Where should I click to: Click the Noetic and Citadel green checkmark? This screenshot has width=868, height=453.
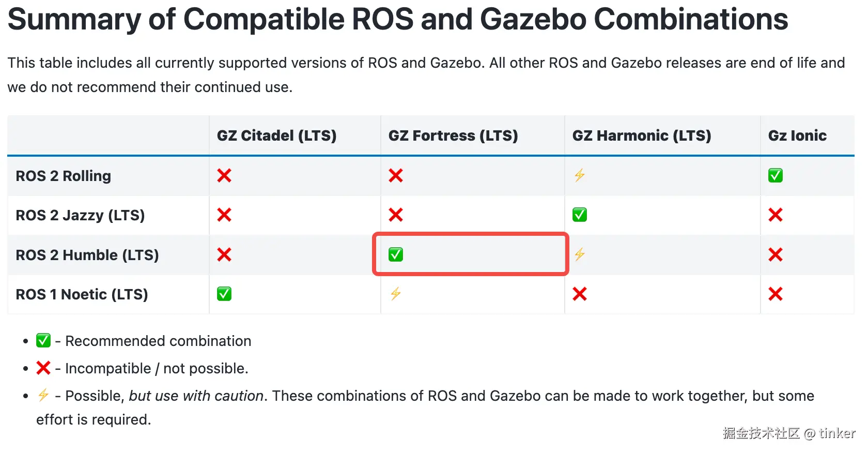coord(224,294)
